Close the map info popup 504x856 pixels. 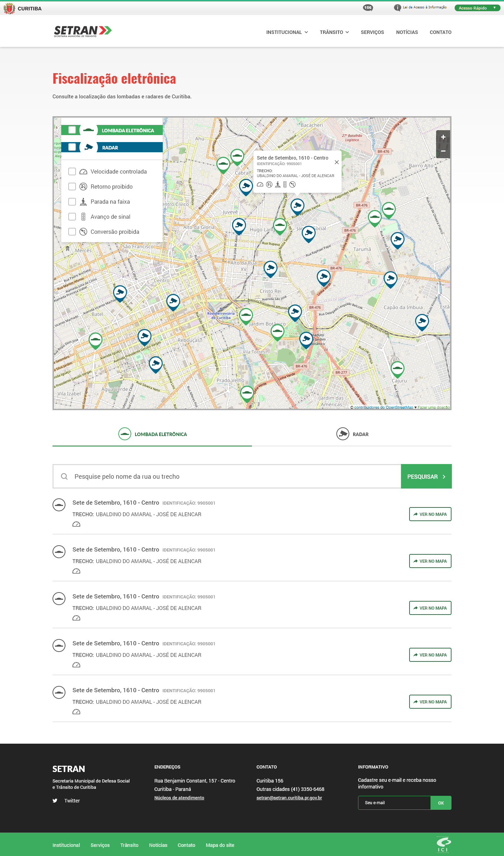pos(336,162)
